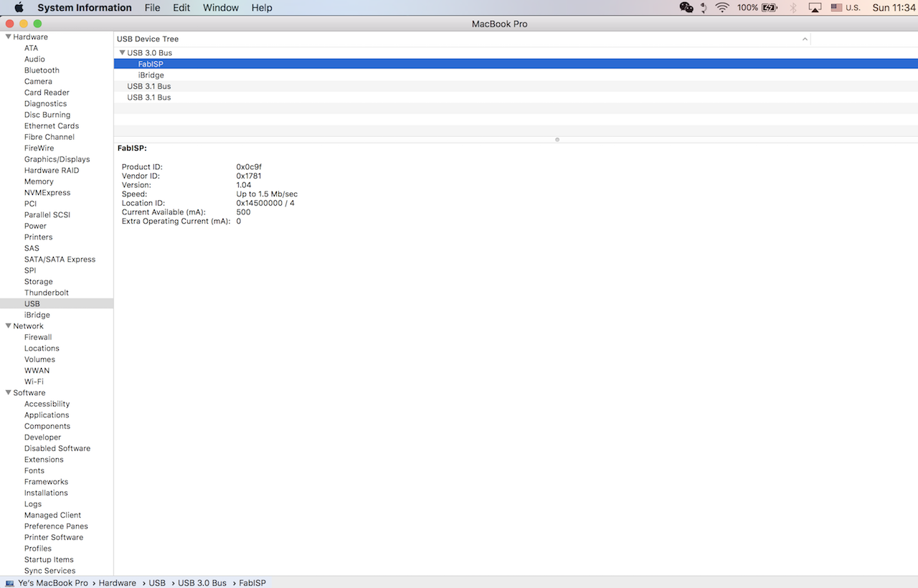The height and width of the screenshot is (588, 918).
Task: Open the AirPlay display icon
Action: (815, 8)
